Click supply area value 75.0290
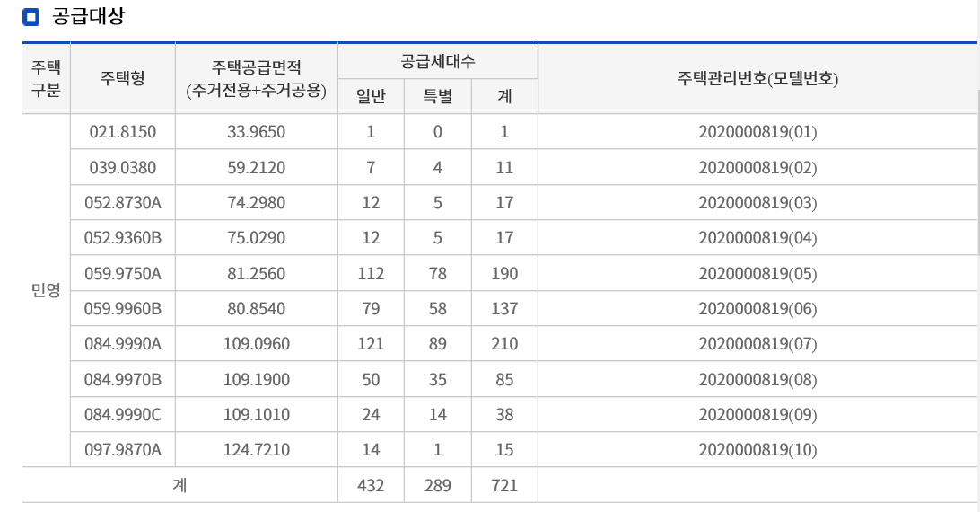 pyautogui.click(x=257, y=238)
